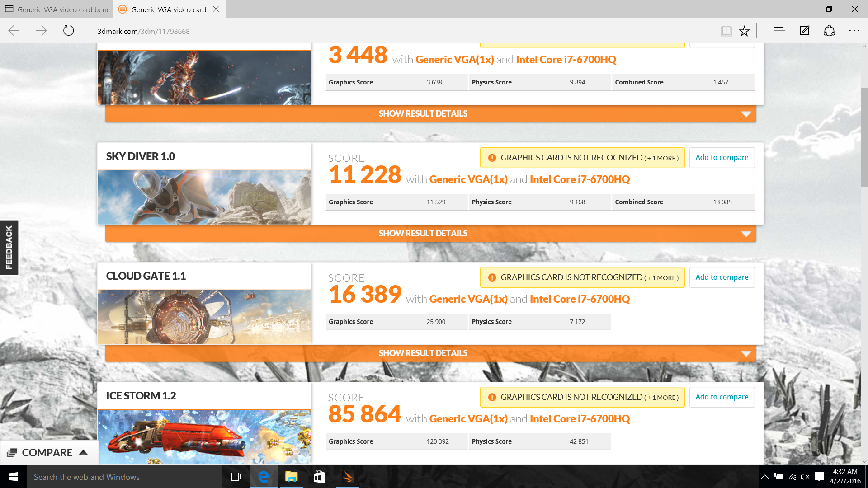
Task: Open battery status tray icon
Action: click(778, 477)
